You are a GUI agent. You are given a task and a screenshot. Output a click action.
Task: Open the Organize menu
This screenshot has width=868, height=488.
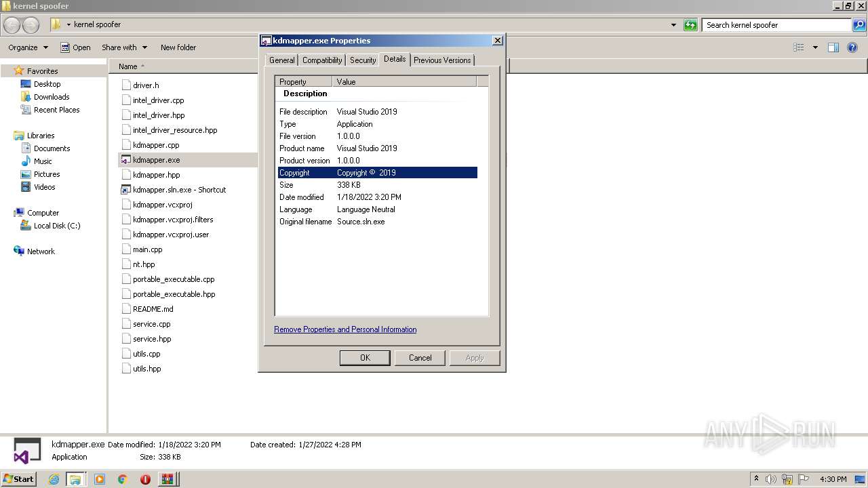28,47
